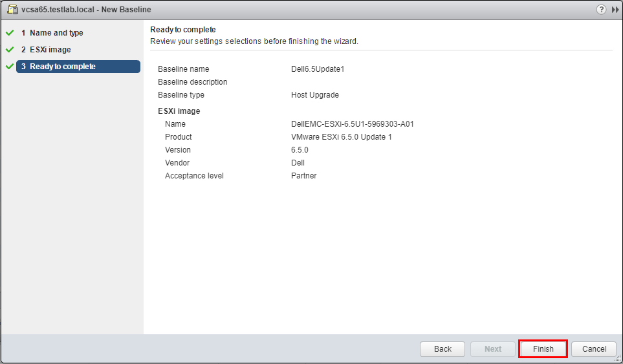Select step 3 Ready to complete
Image resolution: width=623 pixels, height=364 pixels.
(78, 67)
